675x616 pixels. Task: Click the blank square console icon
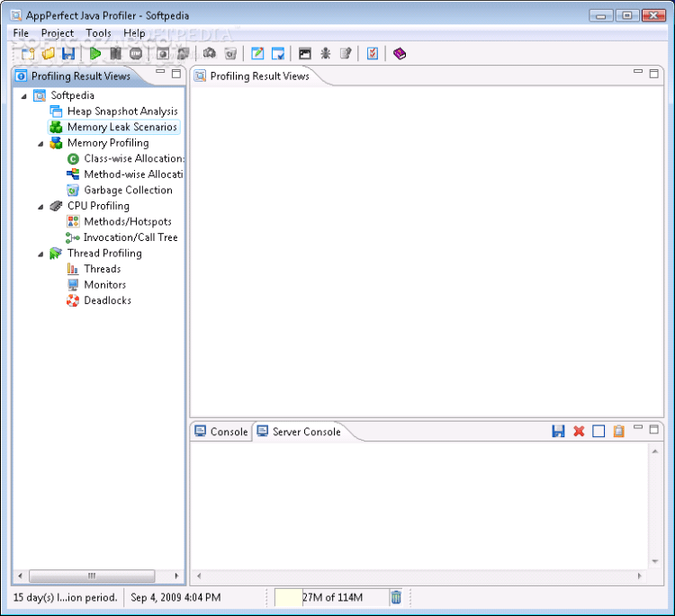click(598, 431)
